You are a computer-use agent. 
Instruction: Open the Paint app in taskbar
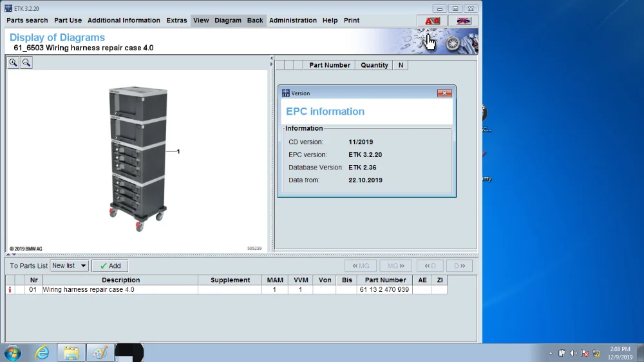tap(100, 353)
